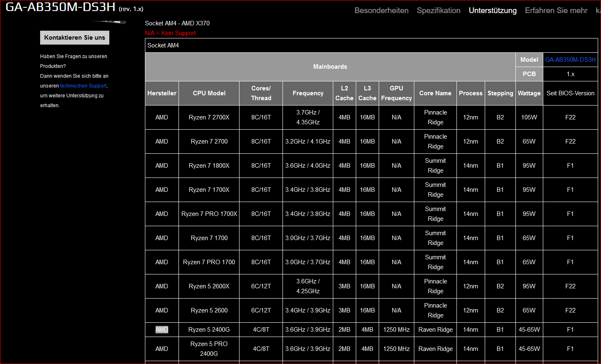Screen dimensions: 601x364
Task: Click the Ryzen 5 2600 model cell
Action: (209, 310)
